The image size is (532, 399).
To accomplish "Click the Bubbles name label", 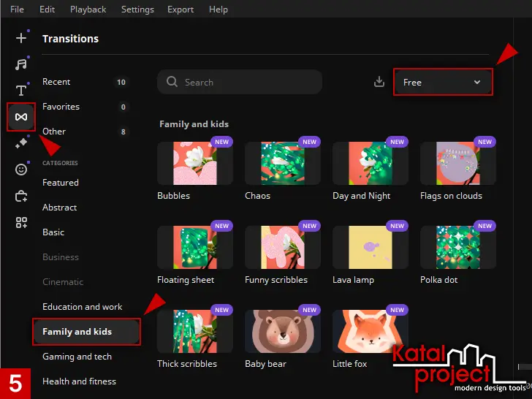I will coord(173,196).
